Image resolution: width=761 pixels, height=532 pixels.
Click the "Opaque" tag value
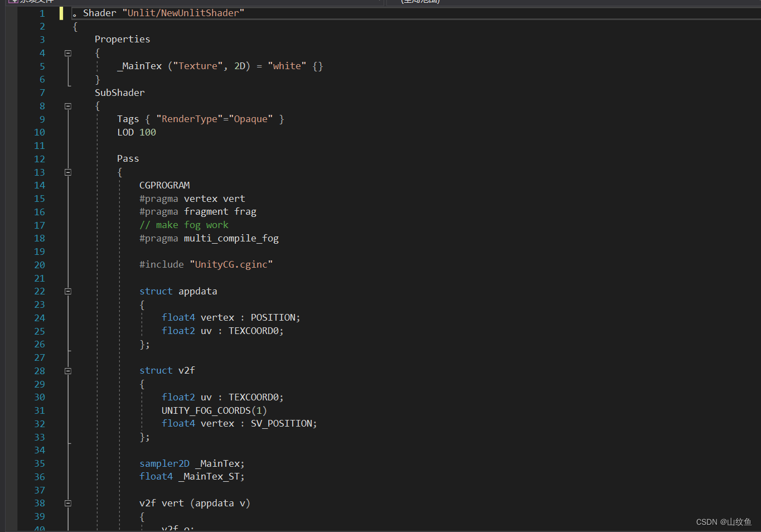(251, 119)
